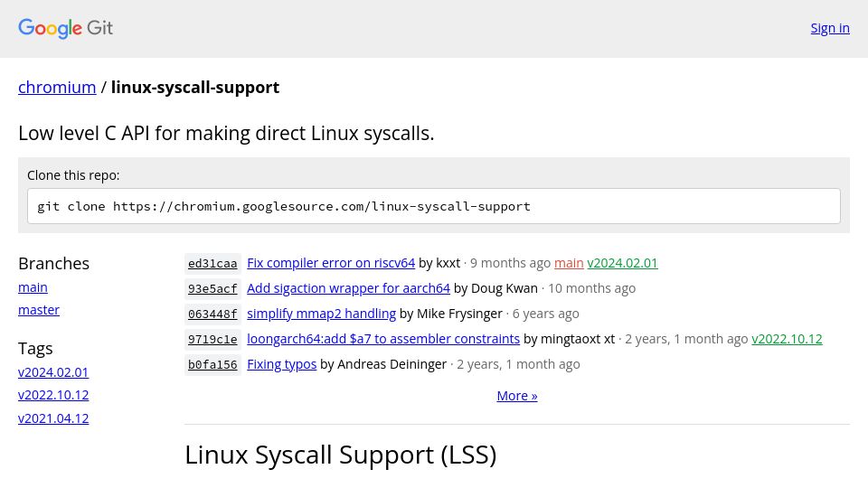The width and height of the screenshot is (868, 488).
Task: Open commit hash 063448f
Action: 212,314
